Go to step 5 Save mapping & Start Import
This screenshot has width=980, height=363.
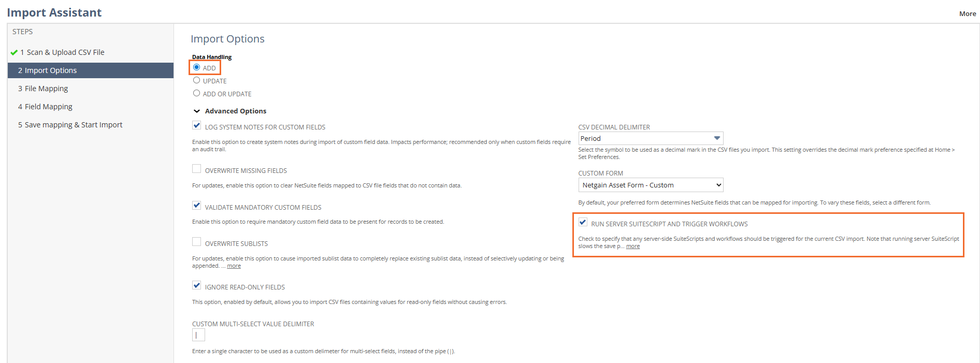coord(70,125)
